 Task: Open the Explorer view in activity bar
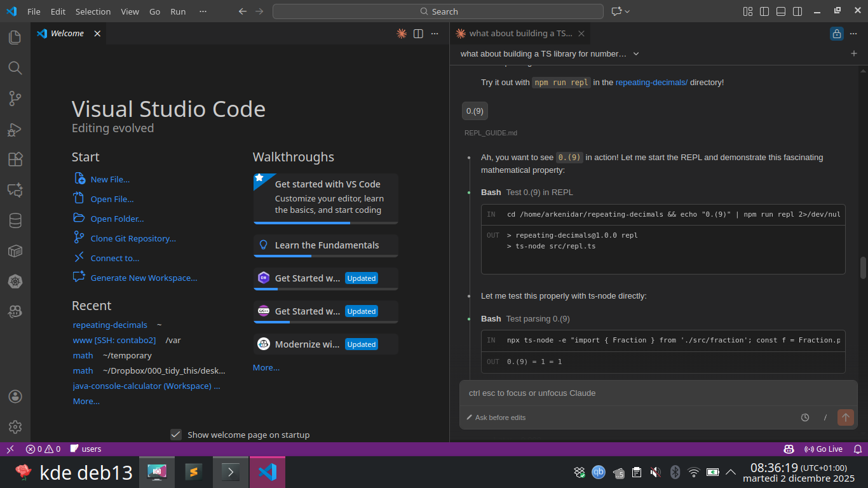(x=15, y=37)
